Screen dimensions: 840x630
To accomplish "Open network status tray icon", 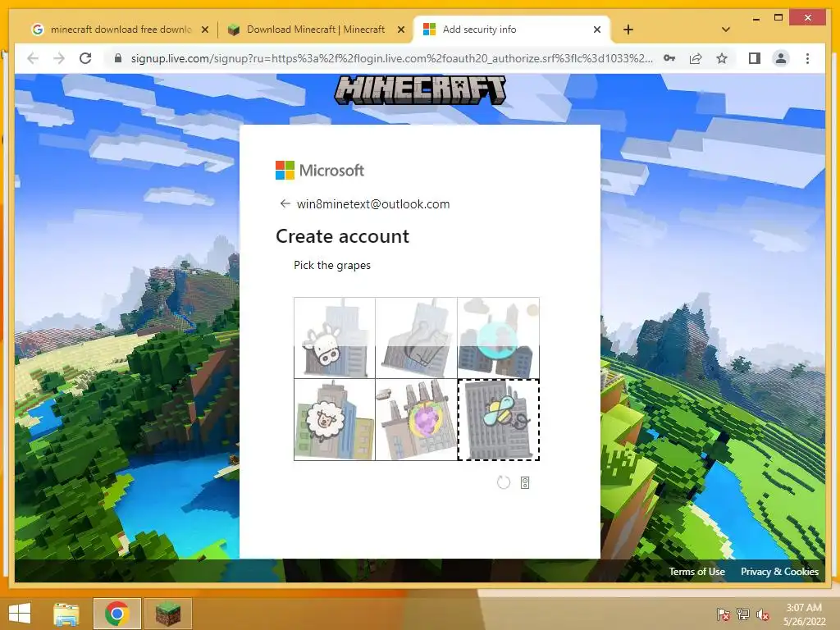I will (x=742, y=614).
